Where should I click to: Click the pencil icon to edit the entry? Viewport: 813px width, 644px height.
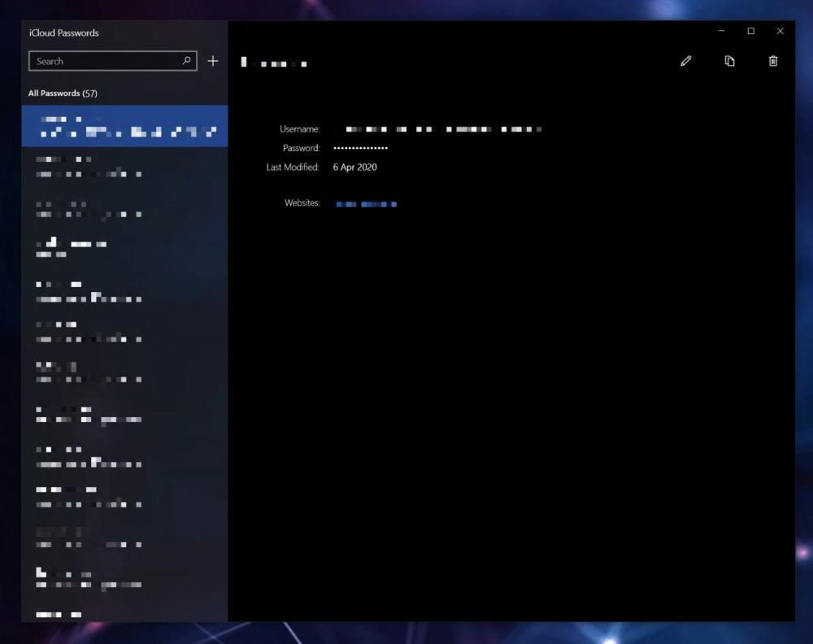(x=686, y=61)
